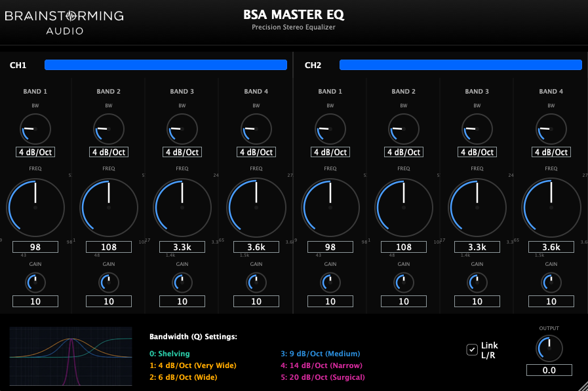The height and width of the screenshot is (391, 588).
Task: Click CH1 Band 1 FREQ knob
Action: click(35, 208)
